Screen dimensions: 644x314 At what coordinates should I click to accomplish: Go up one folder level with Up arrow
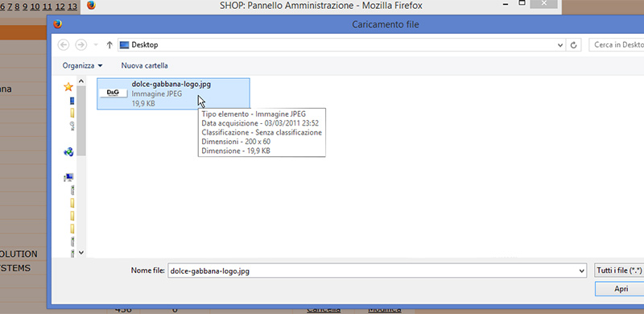click(x=109, y=45)
